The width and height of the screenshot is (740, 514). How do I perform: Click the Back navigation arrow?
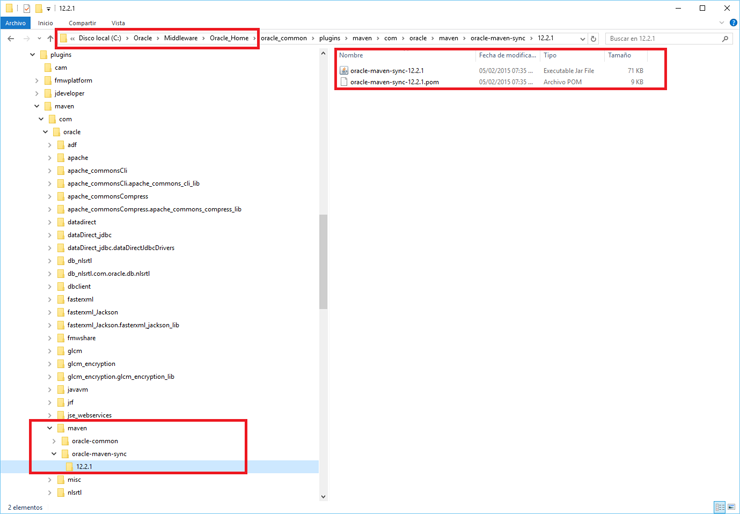coord(11,38)
